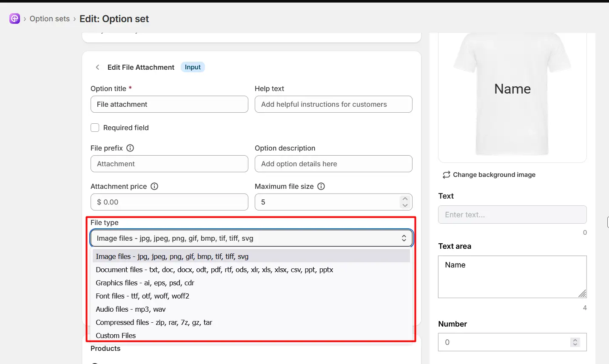Click the Option title input field
Image resolution: width=609 pixels, height=364 pixels.
click(x=169, y=104)
